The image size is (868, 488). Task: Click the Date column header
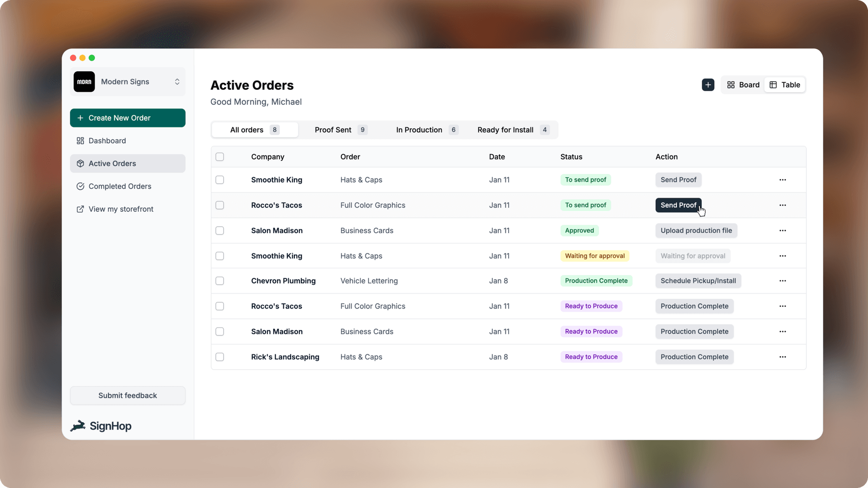click(x=497, y=157)
